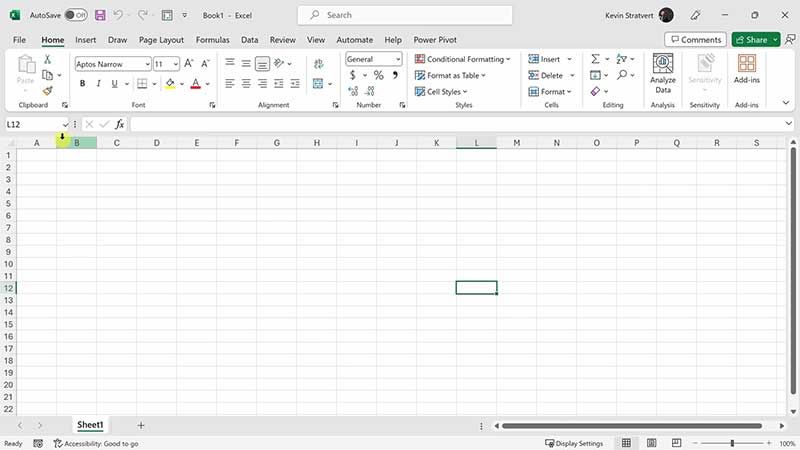800x450 pixels.
Task: Switch to the Formulas tab
Action: [x=213, y=40]
